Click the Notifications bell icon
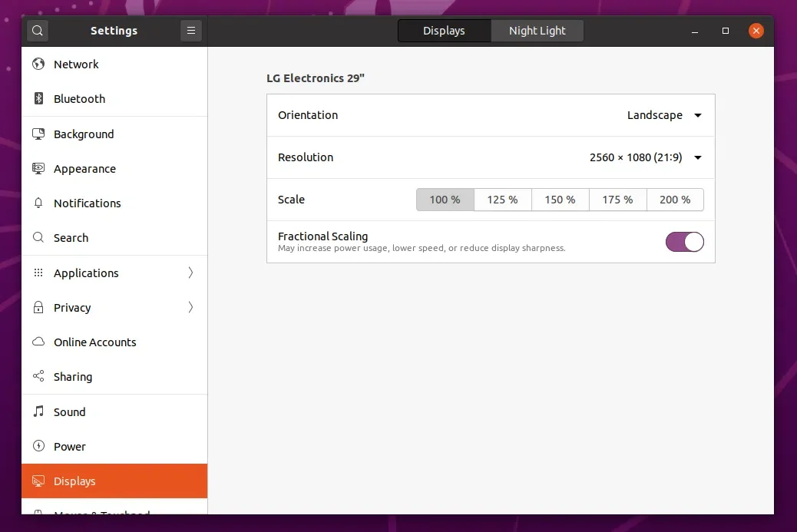Viewport: 797px width, 532px height. coord(38,203)
